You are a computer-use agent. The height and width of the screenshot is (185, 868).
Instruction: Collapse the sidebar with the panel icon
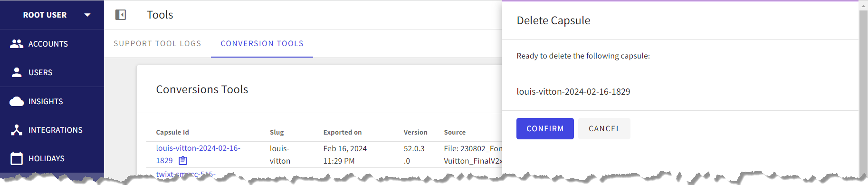[121, 15]
